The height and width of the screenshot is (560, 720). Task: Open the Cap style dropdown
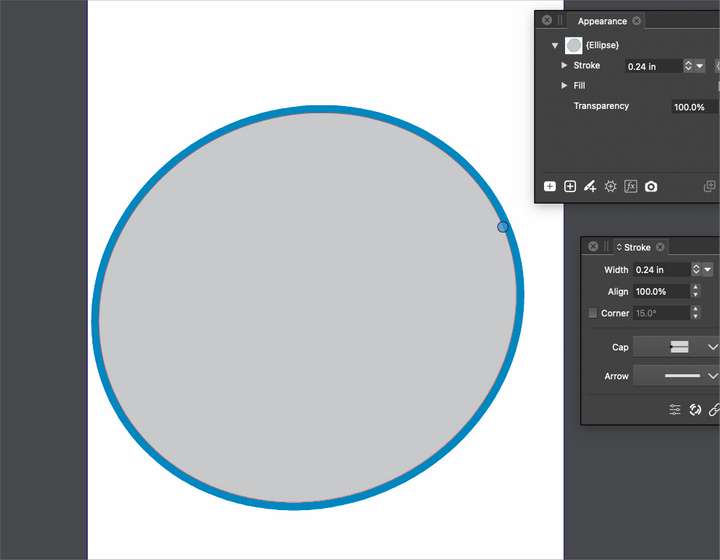click(x=712, y=347)
